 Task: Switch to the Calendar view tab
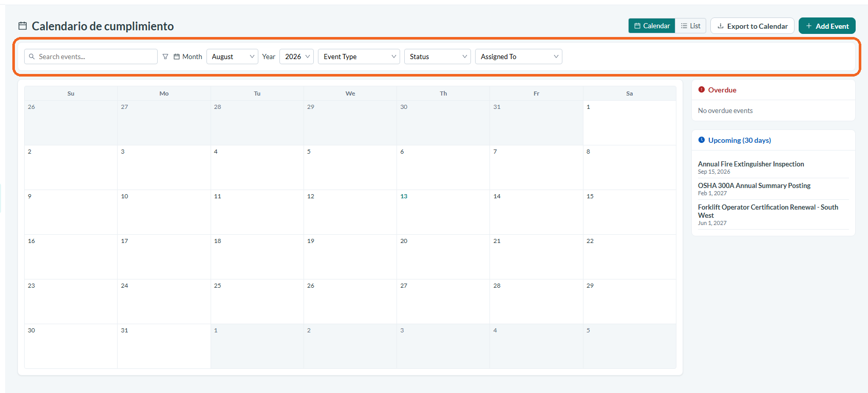[652, 26]
